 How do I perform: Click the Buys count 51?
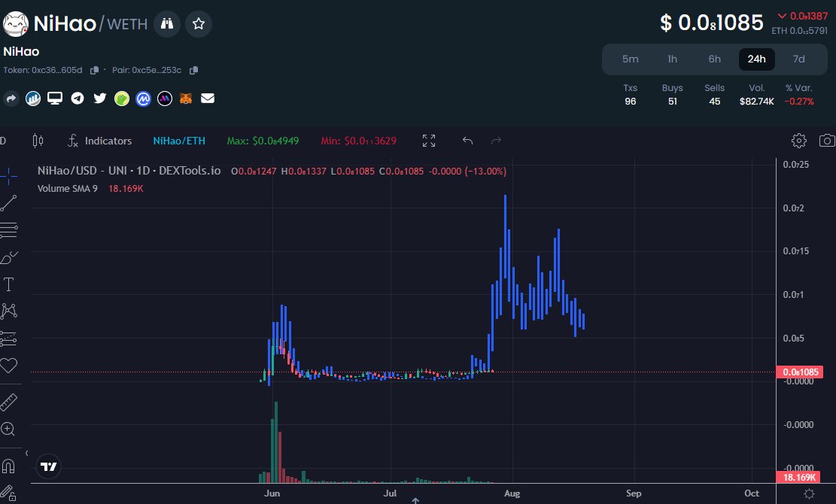672,102
